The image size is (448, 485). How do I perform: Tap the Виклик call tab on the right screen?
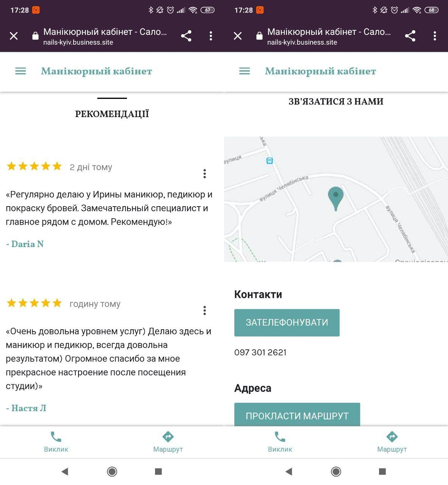[x=280, y=442]
